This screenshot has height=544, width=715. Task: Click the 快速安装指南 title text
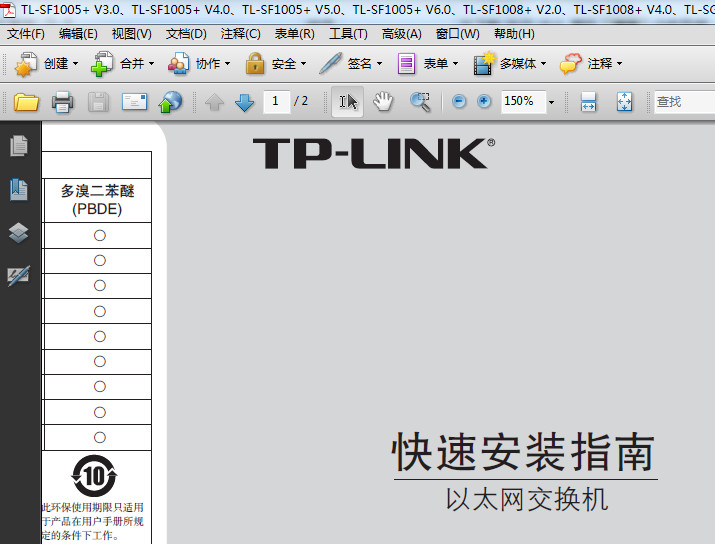(x=523, y=452)
